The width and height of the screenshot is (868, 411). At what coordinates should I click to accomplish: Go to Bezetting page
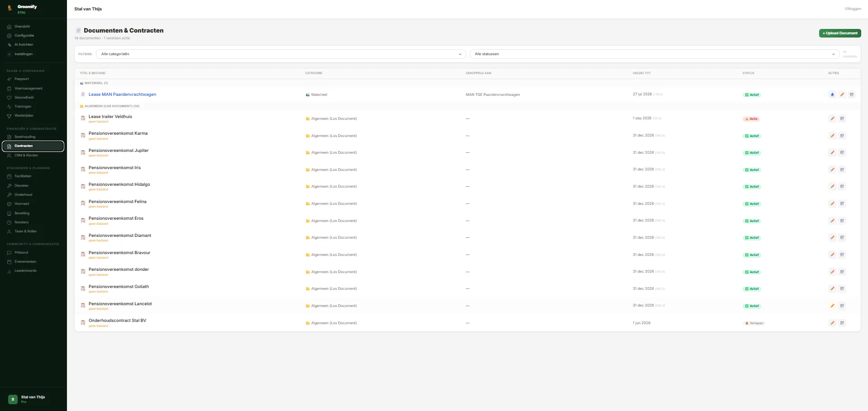(x=33, y=213)
